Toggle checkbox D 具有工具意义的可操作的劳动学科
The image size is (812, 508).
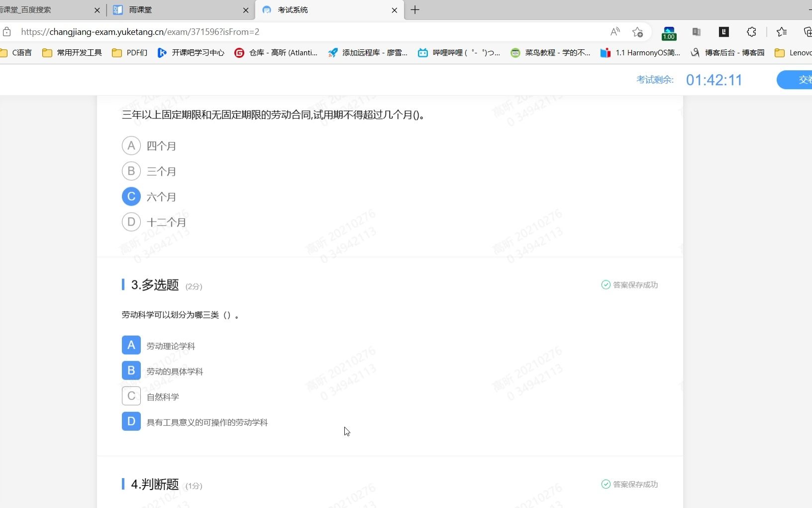tap(131, 421)
